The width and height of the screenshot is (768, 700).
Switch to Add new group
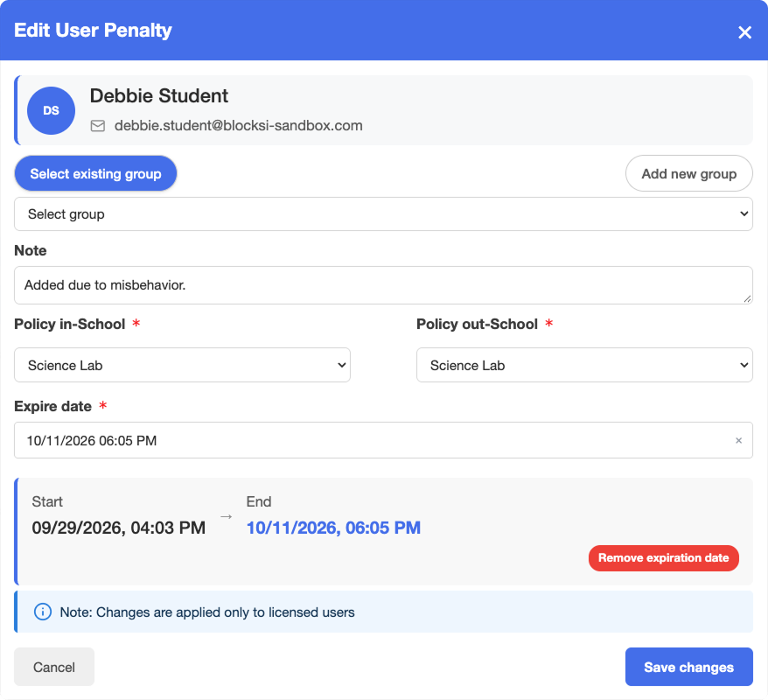point(688,173)
